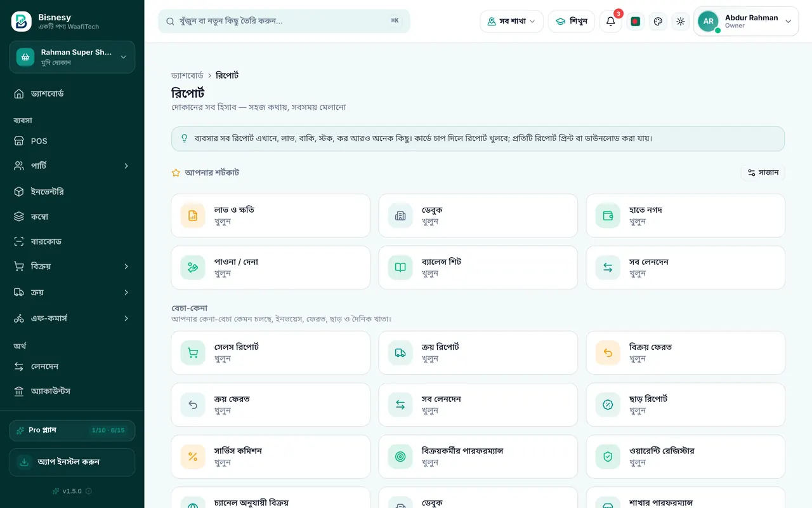Viewport: 812px width, 508px height.
Task: Focus the খুঁজুন search field
Action: point(284,21)
